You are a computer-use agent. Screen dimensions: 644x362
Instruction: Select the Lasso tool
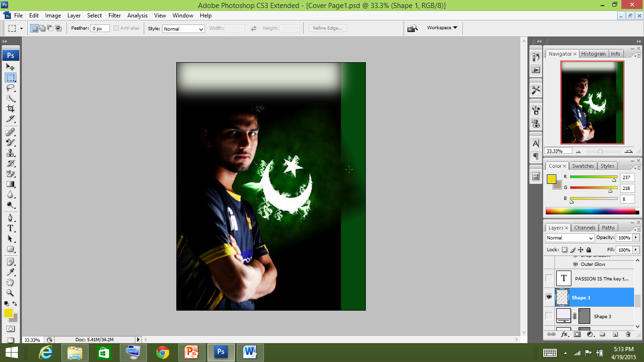(x=10, y=88)
